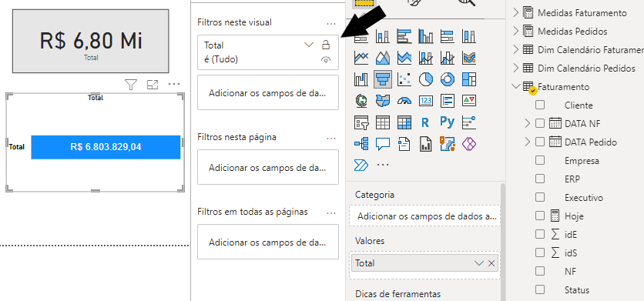This screenshot has height=301, width=644.
Task: Select the Power Apps visual
Action: 468,144
